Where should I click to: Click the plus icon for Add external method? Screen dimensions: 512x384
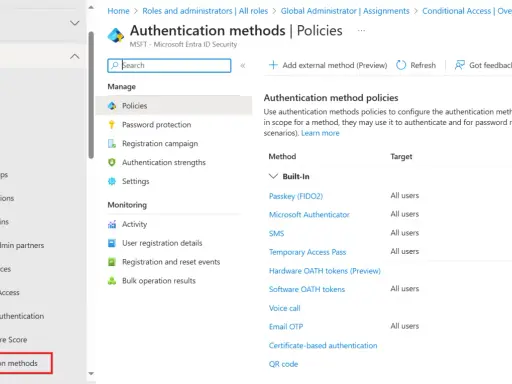click(273, 65)
